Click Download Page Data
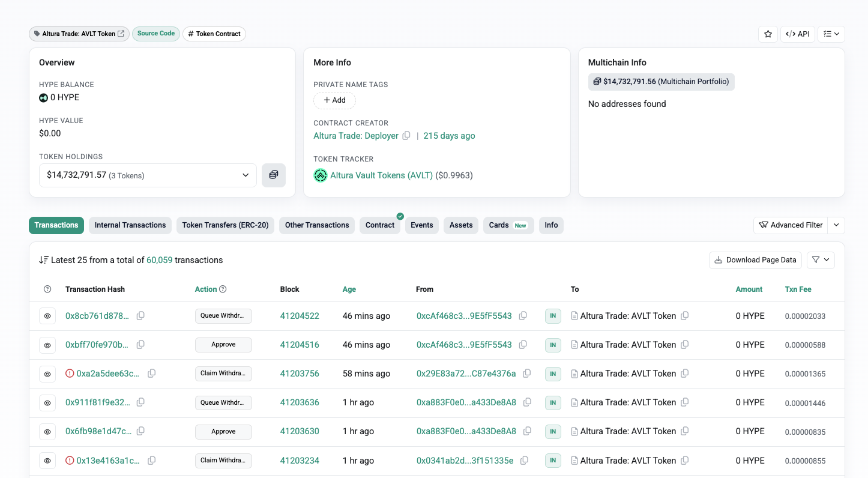Screen dimensions: 868x478 tap(755, 260)
